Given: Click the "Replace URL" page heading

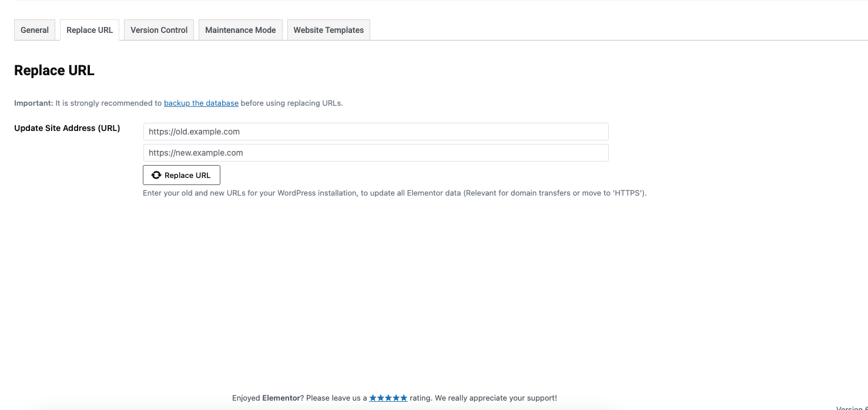Looking at the screenshot, I should pyautogui.click(x=54, y=70).
